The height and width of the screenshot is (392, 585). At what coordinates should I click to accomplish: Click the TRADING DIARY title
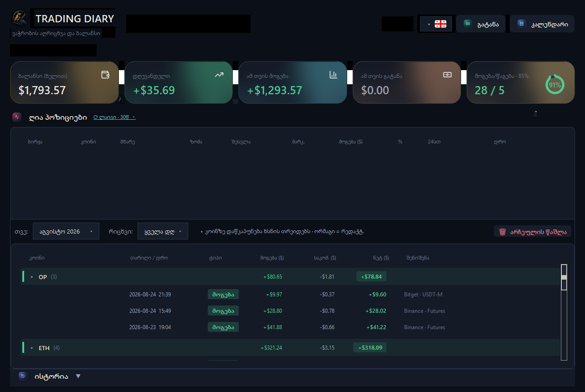tap(75, 19)
